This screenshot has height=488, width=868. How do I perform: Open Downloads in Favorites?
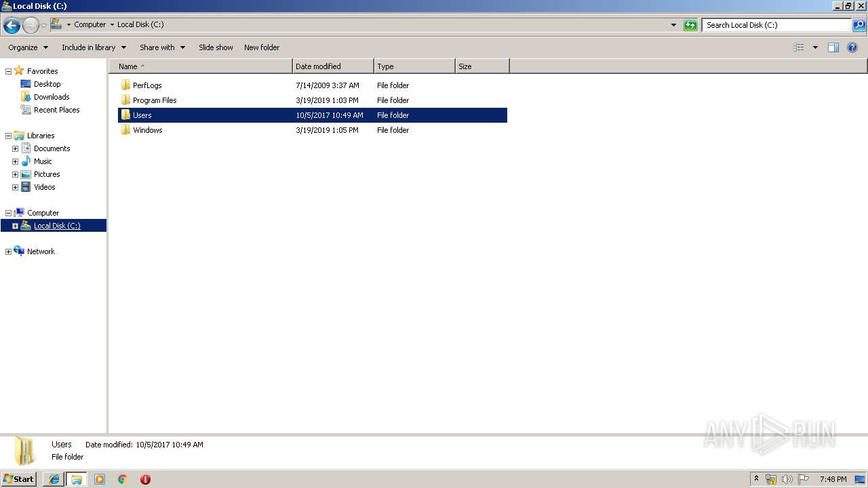(x=52, y=97)
